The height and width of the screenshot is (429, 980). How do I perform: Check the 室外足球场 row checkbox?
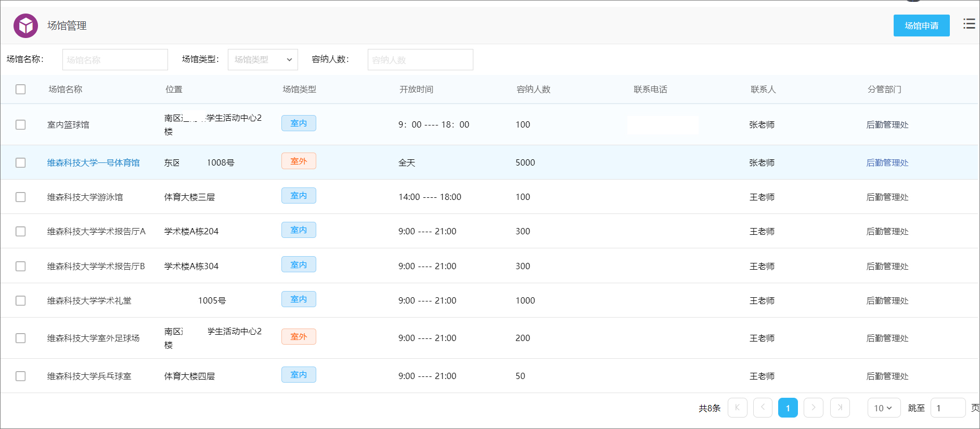[x=20, y=338]
